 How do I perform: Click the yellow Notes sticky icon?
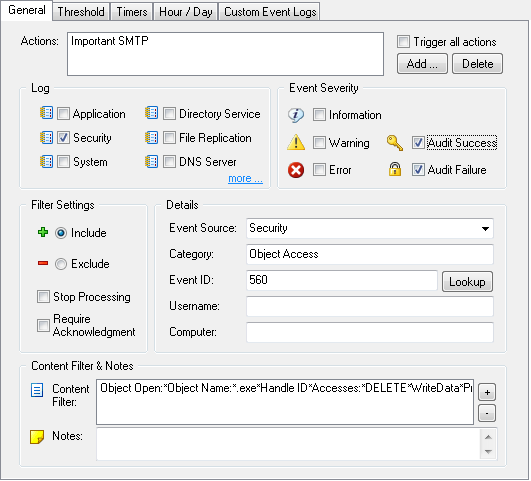[37, 437]
